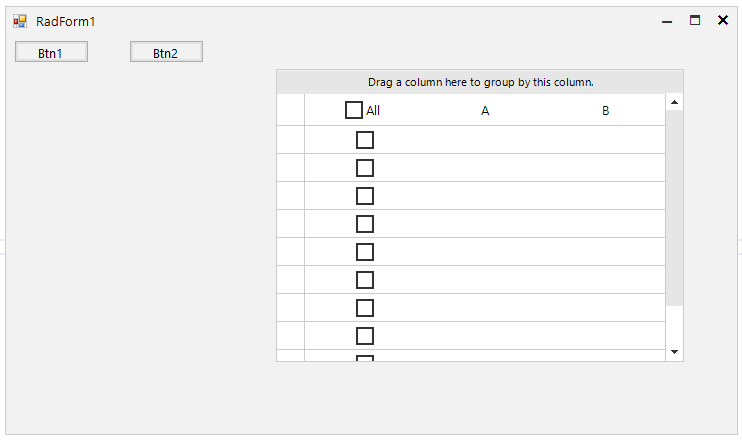This screenshot has height=442, width=742.
Task: Click the group-by-column panel
Action: click(x=480, y=82)
